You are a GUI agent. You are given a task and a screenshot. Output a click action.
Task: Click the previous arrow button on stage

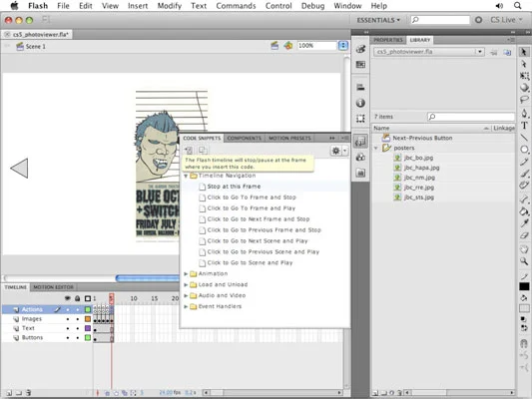19,169
